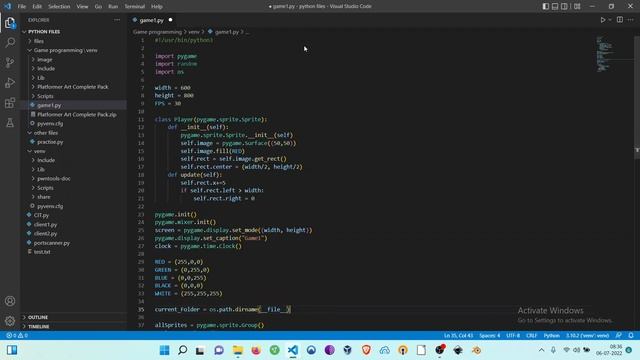Change indentation via Spaces: 4
The image size is (640, 360).
489,336
